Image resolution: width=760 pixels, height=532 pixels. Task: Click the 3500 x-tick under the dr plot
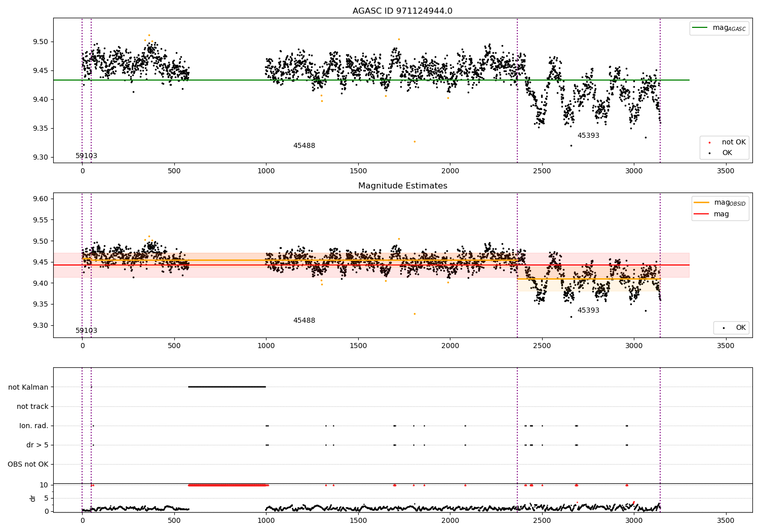pyautogui.click(x=726, y=520)
